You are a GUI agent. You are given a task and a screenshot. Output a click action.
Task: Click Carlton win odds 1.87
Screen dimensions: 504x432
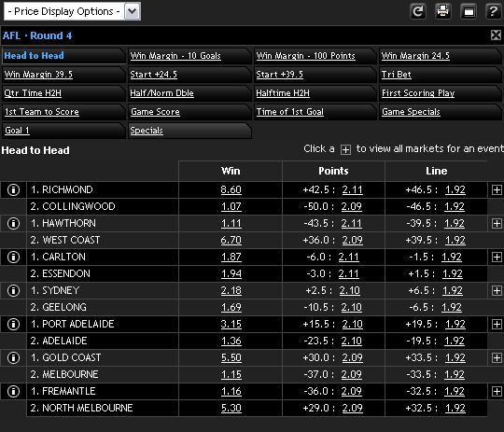coord(231,257)
